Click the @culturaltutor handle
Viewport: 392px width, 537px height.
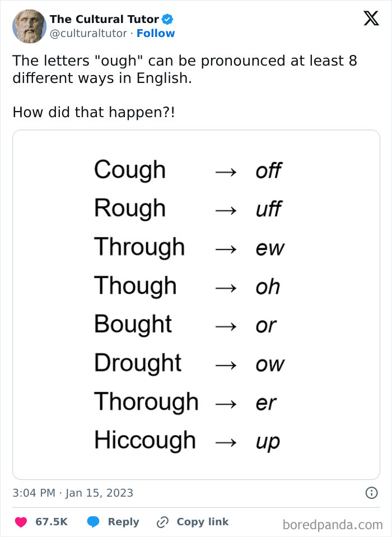[x=88, y=34]
